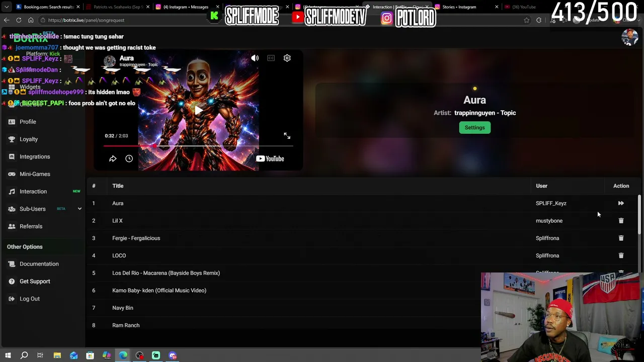
Task: Select the Ram Ranch song title
Action: coord(126,325)
